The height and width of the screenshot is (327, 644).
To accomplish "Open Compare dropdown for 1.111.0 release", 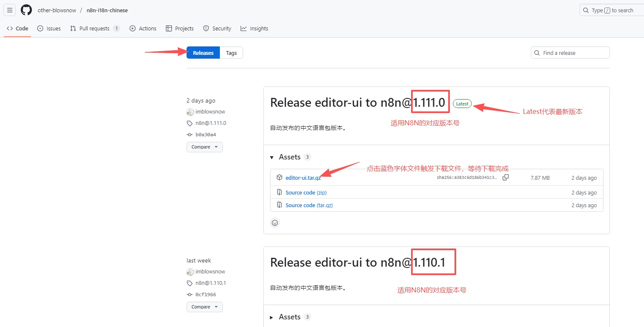I will point(204,147).
